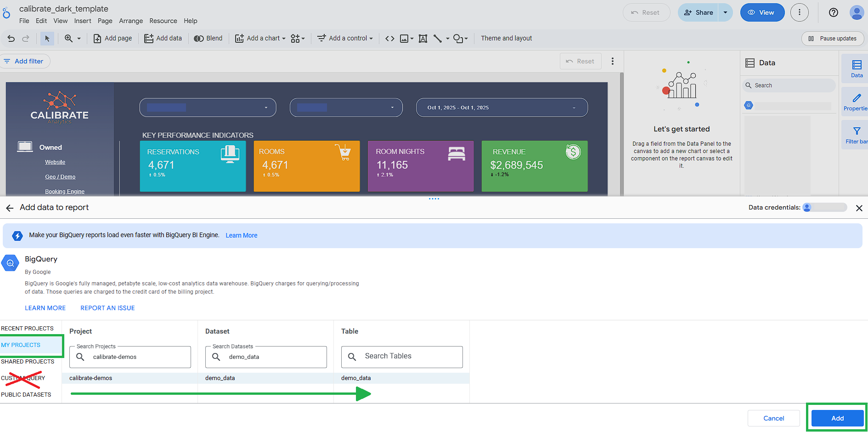Open the Page menu
Image resolution: width=868 pixels, height=432 pixels.
click(105, 21)
